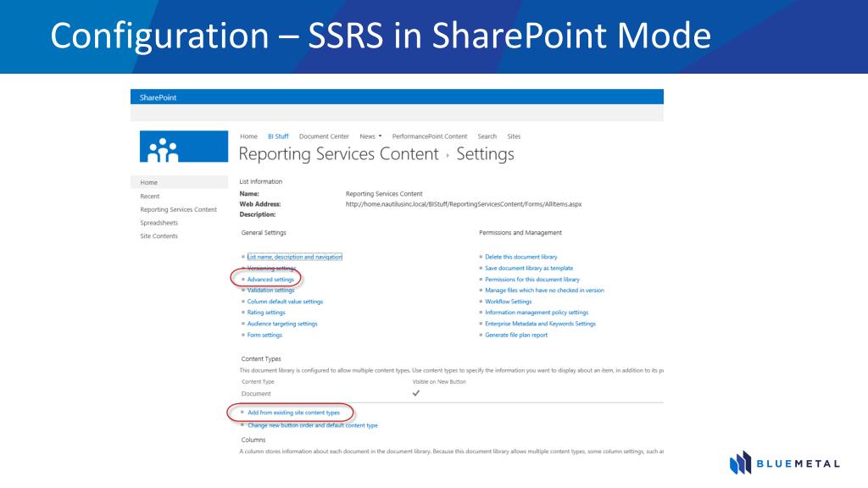Click Save document library as template
Screen dimensions: 868x488
(x=529, y=268)
